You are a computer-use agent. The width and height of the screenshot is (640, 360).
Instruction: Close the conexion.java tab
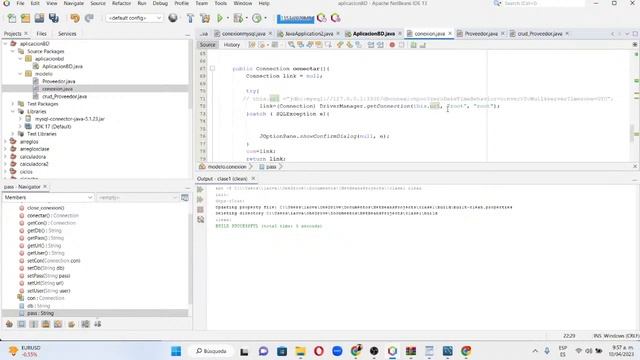[450, 33]
